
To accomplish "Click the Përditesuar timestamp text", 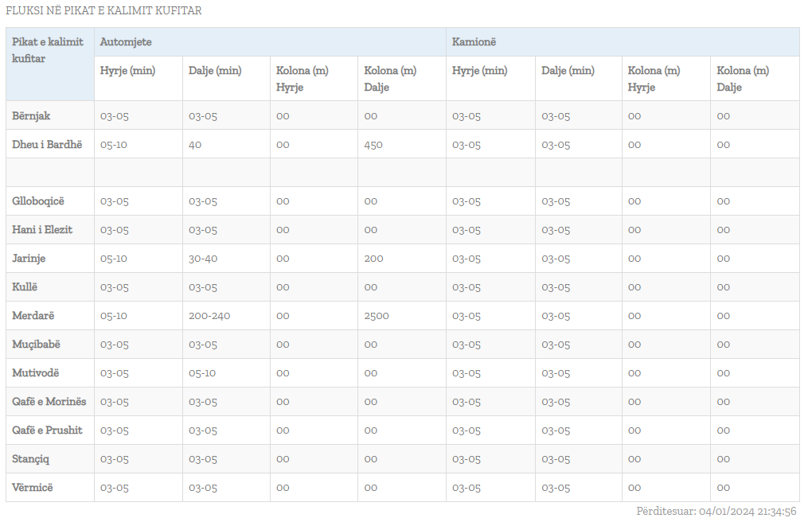I will pos(716,512).
